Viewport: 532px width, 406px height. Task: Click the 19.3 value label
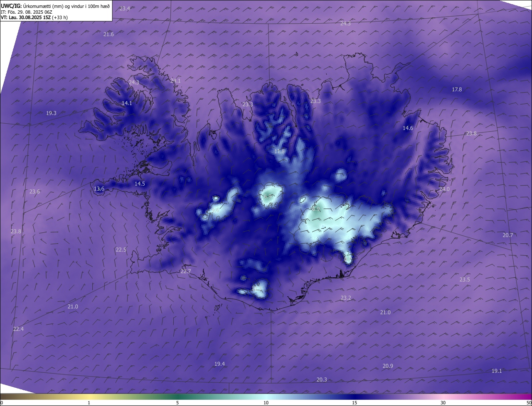coord(51,113)
